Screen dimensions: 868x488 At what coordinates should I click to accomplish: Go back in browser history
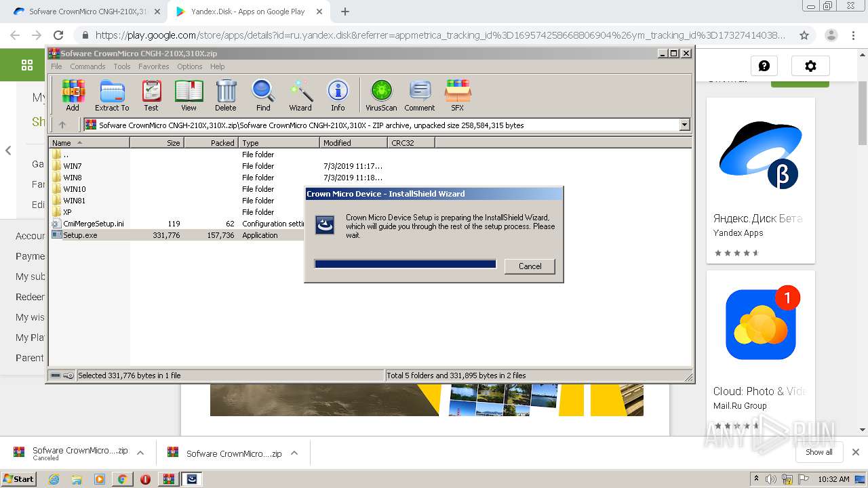(15, 35)
